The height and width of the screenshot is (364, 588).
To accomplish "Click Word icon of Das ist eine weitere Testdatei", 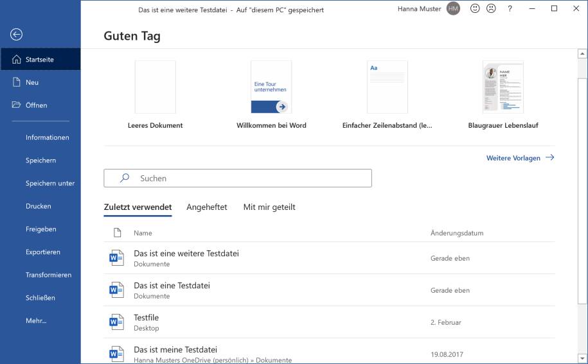I will pos(116,257).
